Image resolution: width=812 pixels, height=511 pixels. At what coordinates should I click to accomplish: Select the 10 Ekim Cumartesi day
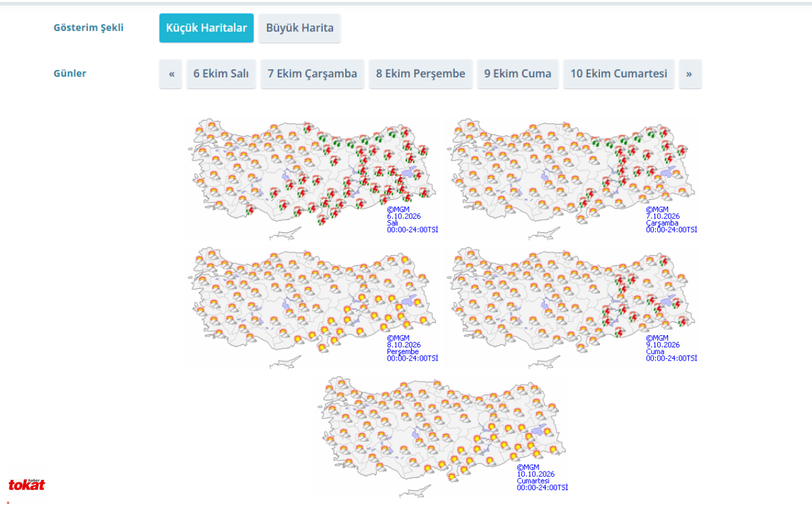(x=619, y=74)
